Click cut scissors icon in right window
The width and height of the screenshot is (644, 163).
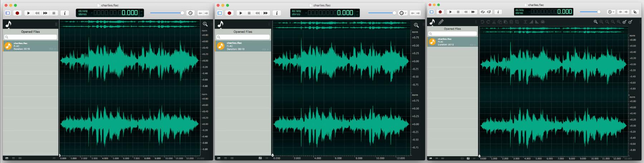click(494, 22)
